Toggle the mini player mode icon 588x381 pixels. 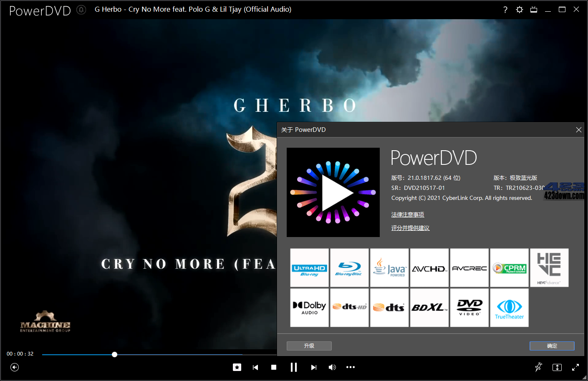(x=557, y=367)
